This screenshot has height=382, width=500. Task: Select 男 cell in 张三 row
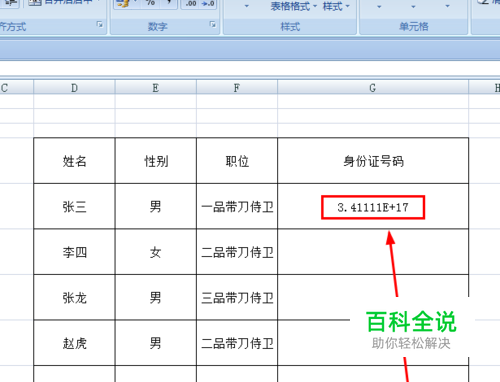(156, 206)
